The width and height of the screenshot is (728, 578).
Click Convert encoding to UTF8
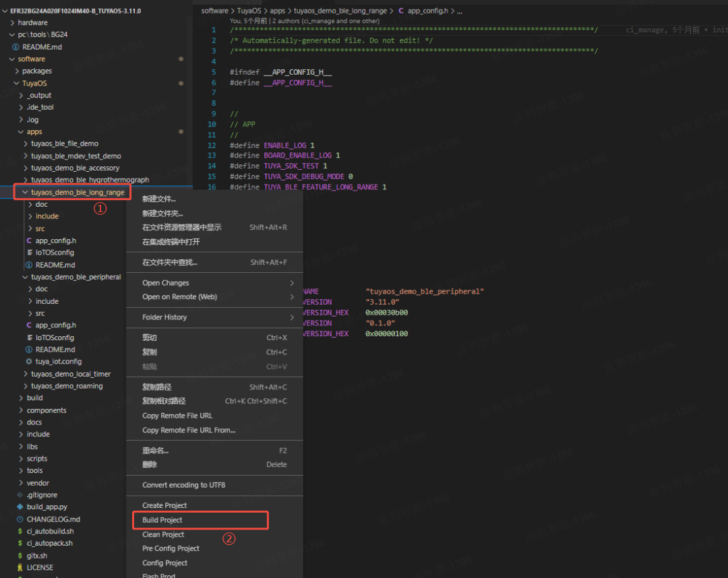coord(183,485)
